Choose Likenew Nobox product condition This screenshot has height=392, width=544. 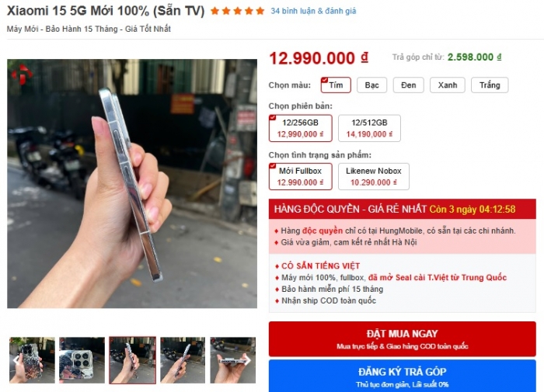374,176
